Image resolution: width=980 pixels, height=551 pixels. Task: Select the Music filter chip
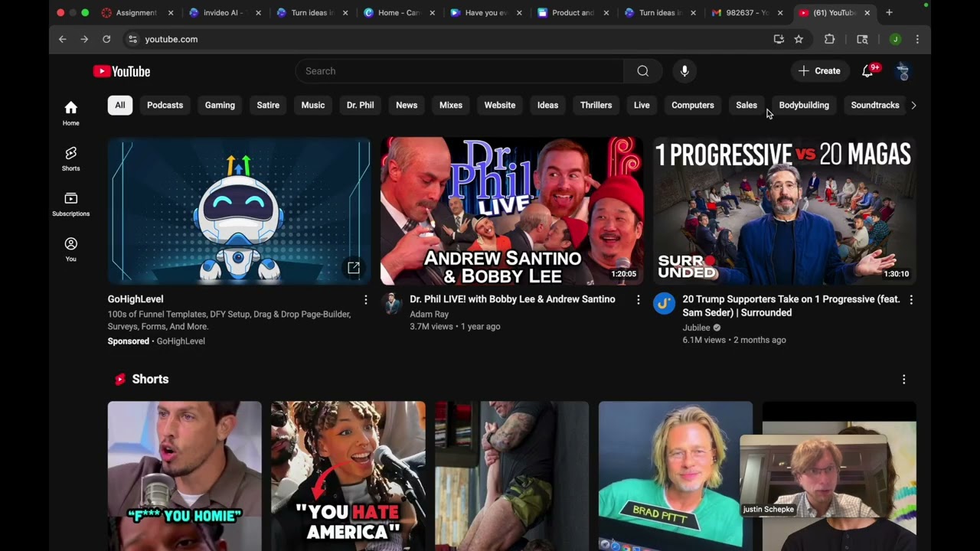point(312,105)
